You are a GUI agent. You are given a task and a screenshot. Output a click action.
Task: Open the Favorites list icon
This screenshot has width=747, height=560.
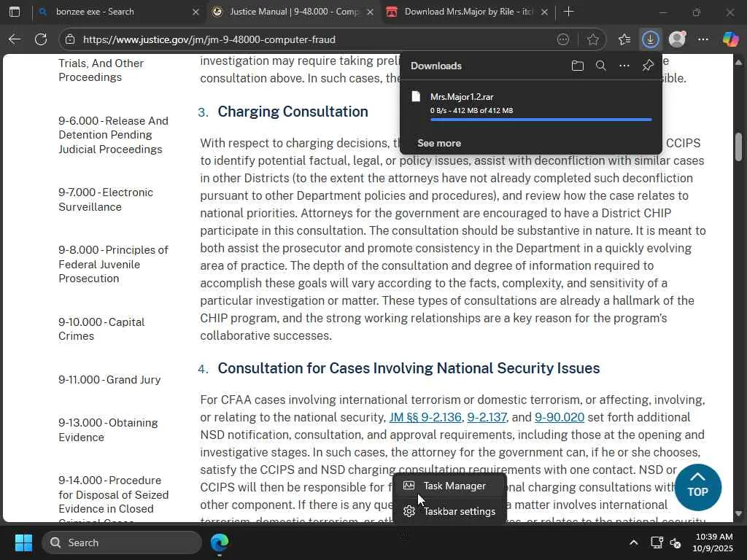click(624, 39)
